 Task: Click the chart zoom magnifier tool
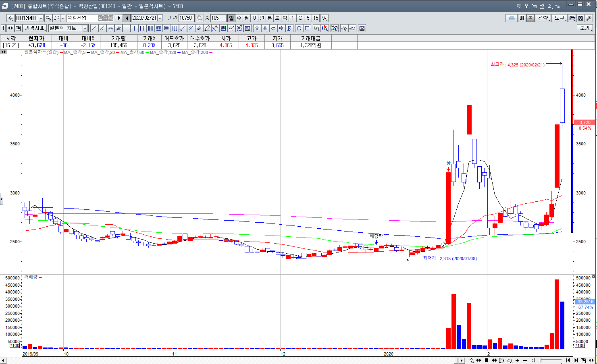click(317, 28)
